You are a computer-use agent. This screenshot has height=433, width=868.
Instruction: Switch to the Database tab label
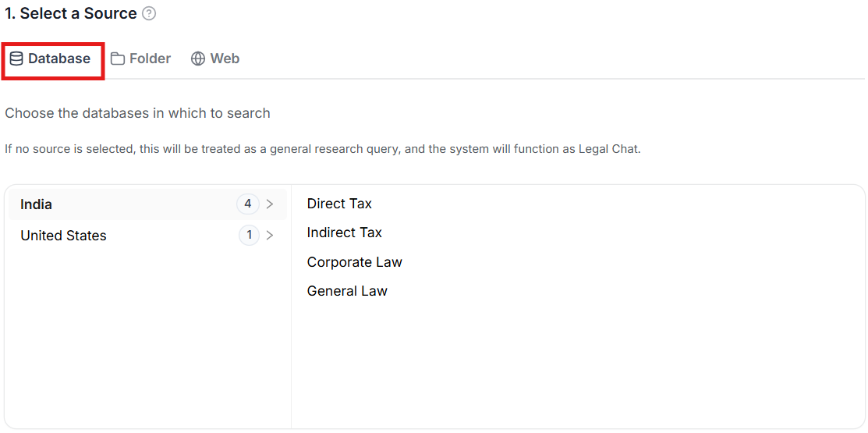[x=59, y=59]
